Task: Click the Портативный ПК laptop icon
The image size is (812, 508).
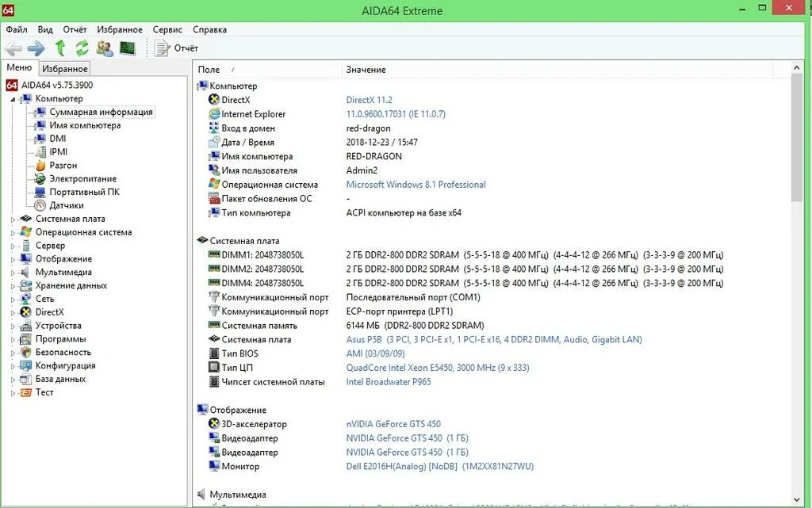Action: tap(40, 193)
